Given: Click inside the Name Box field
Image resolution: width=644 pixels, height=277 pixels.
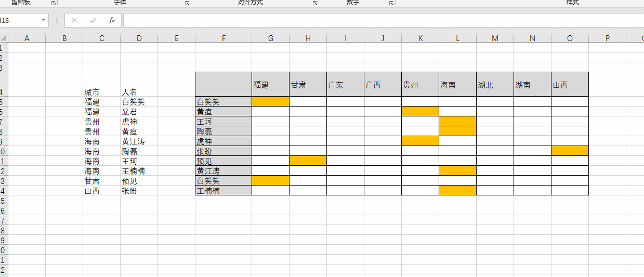Looking at the screenshot, I should 19,20.
